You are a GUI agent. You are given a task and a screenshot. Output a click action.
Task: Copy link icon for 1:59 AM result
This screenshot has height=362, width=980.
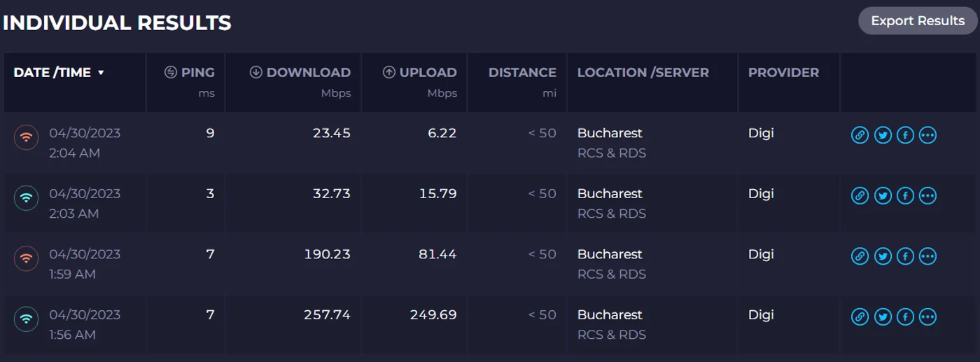tap(860, 256)
